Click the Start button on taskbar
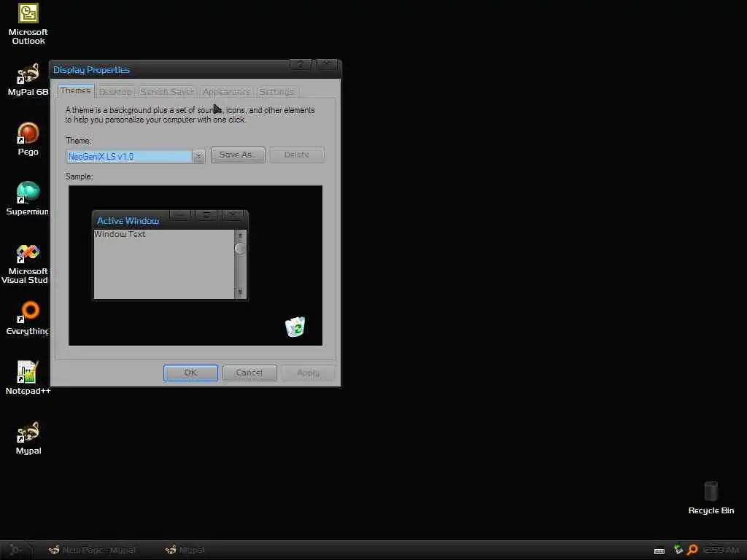The image size is (747, 560). (16, 550)
